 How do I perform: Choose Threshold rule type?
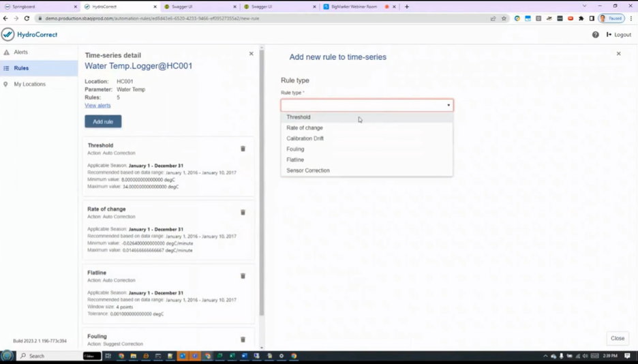(x=367, y=117)
